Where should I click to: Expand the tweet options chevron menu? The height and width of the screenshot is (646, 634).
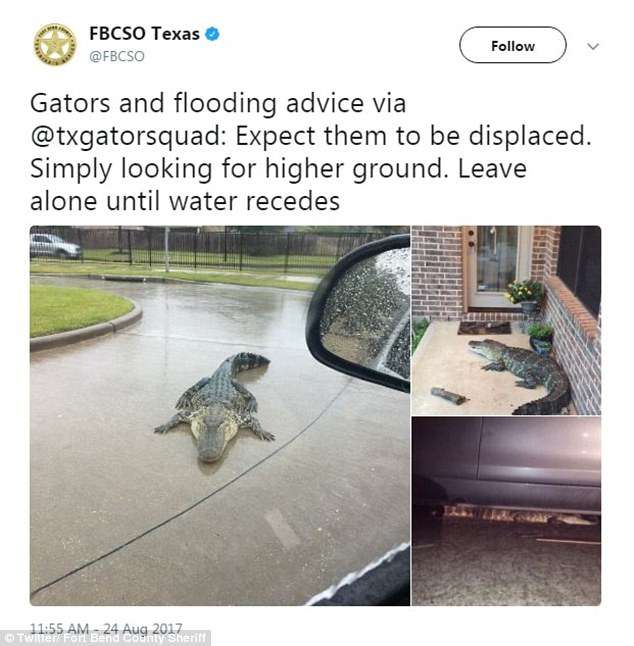point(593,46)
